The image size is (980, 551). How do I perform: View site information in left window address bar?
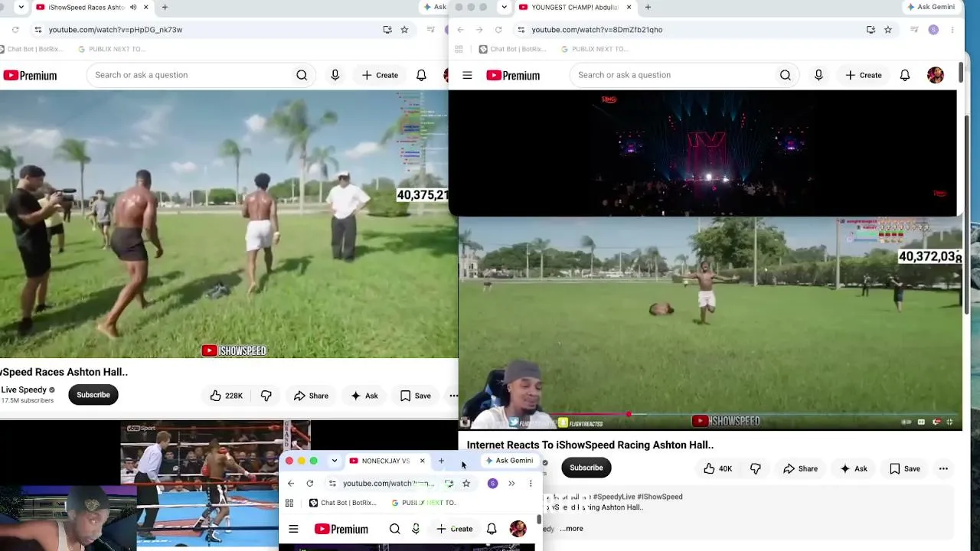pos(38,30)
